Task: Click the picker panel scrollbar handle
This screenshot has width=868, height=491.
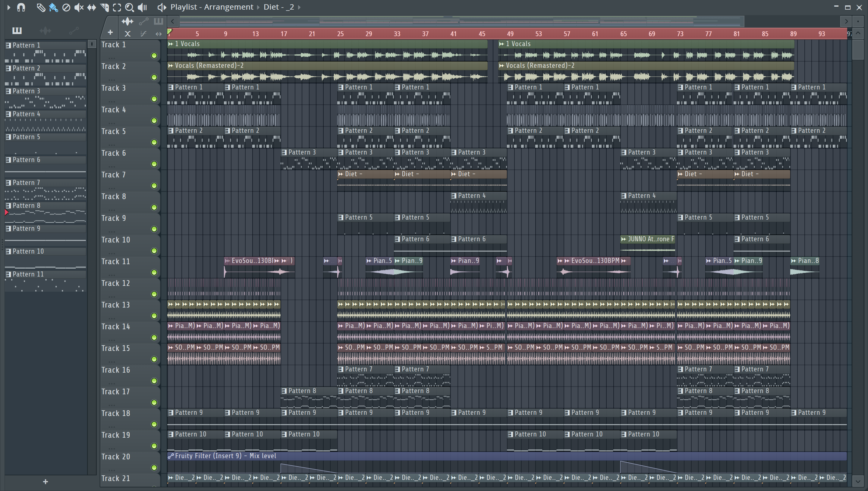Action: tap(92, 44)
